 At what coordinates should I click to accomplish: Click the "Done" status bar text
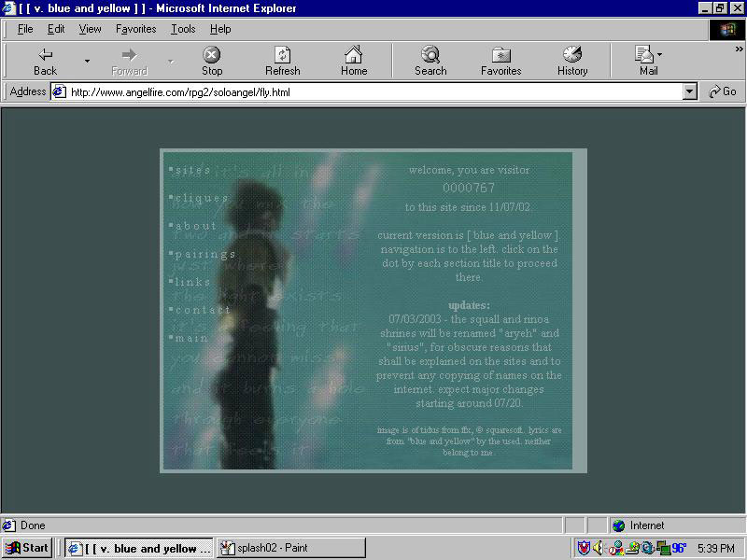tap(33, 525)
